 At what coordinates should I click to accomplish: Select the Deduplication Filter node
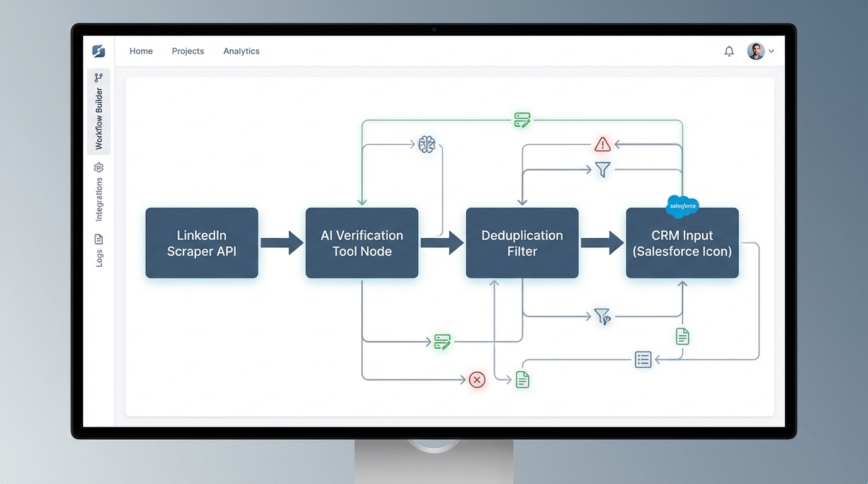tap(522, 243)
